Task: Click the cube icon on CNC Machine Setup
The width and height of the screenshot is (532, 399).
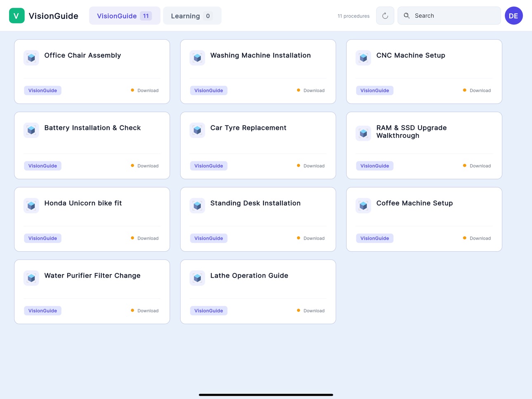Action: click(363, 58)
